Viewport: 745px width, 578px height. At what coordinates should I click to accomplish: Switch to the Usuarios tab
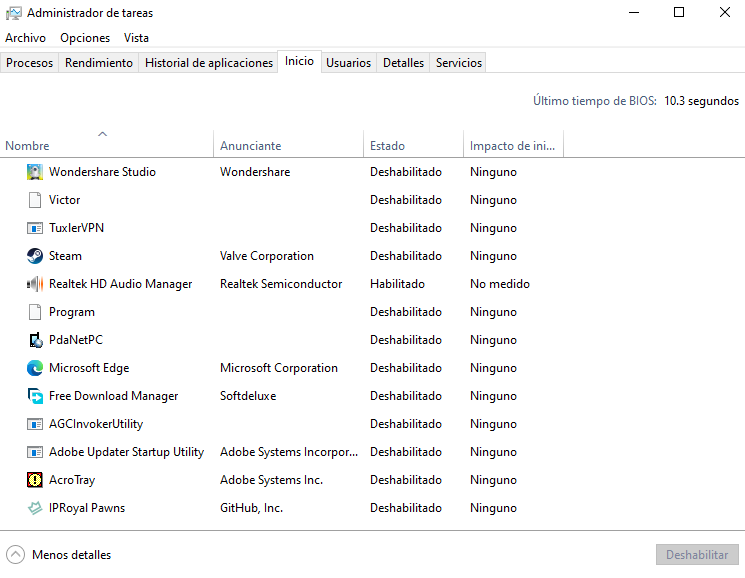point(348,63)
